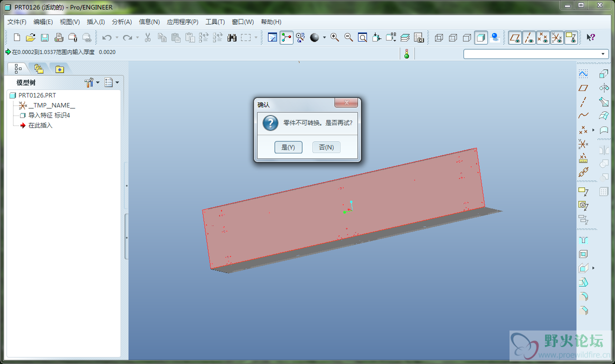Close the 确认 dialog

click(x=346, y=103)
